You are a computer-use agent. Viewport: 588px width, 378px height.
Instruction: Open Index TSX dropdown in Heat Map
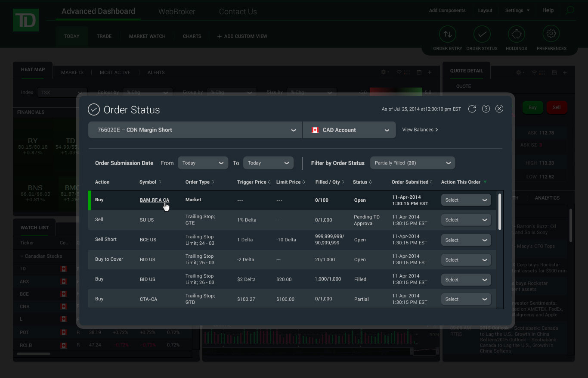62,92
